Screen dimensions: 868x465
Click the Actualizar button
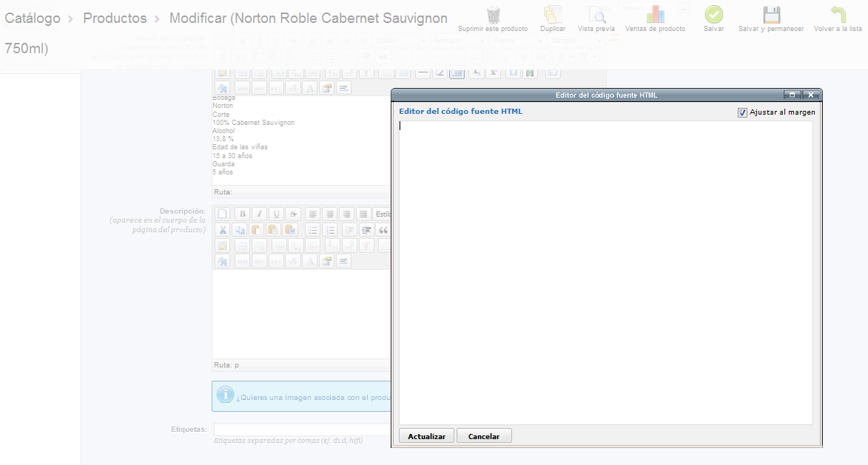(x=426, y=436)
